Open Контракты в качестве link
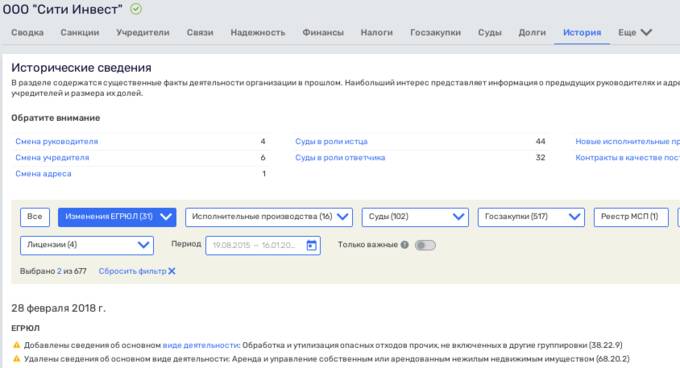 coord(628,157)
